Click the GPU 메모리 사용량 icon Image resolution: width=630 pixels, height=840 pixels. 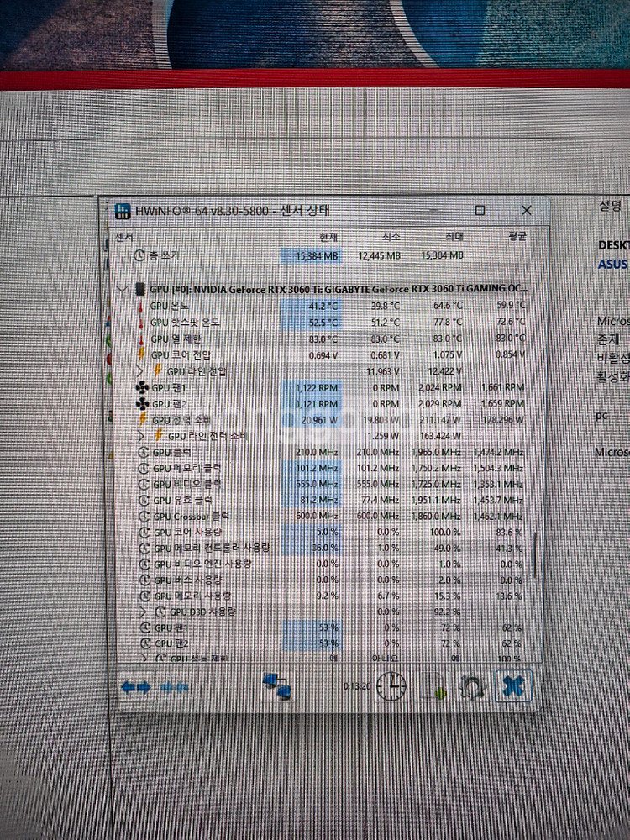click(144, 596)
